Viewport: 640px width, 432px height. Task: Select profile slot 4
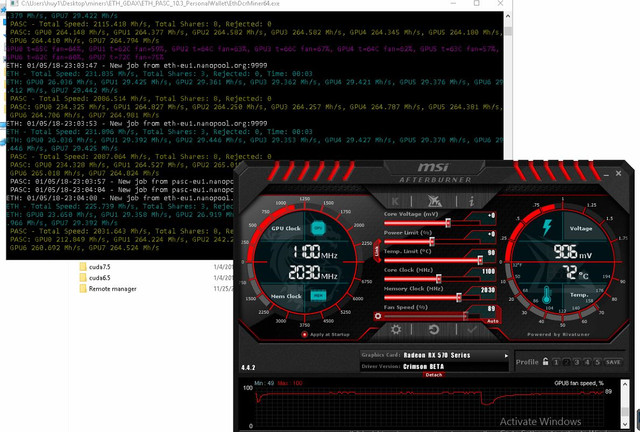click(587, 362)
